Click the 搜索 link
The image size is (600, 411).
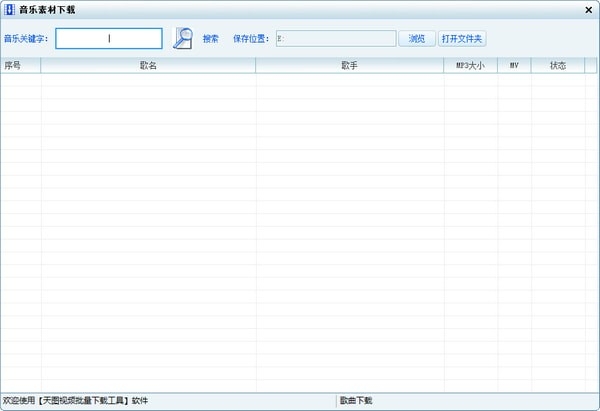210,39
